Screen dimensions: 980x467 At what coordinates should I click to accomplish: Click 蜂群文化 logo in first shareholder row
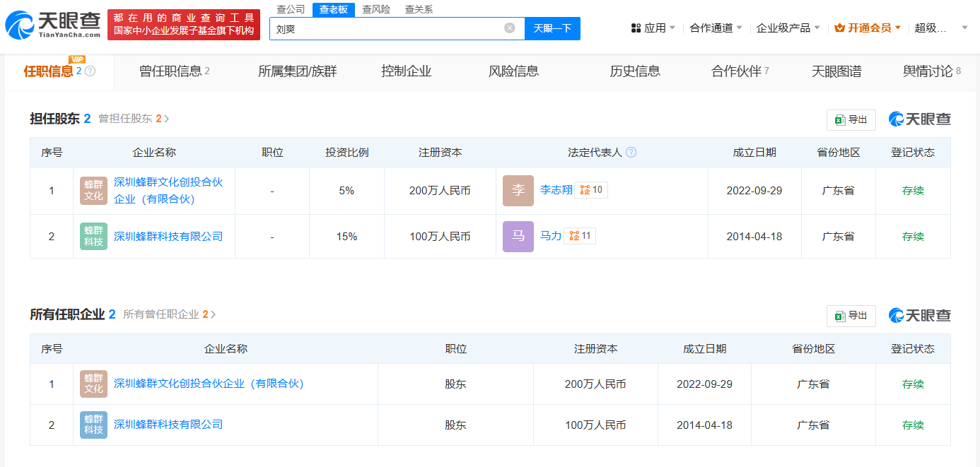coord(94,191)
